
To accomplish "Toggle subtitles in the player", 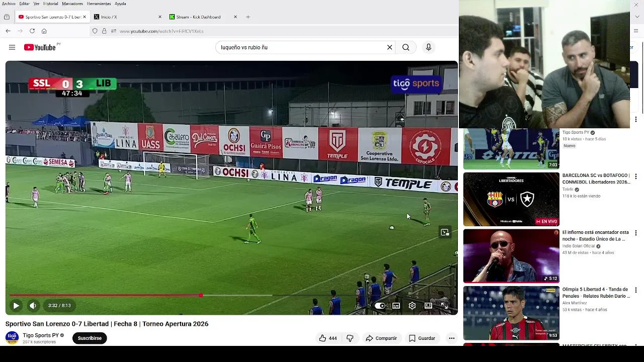I will 396,306.
